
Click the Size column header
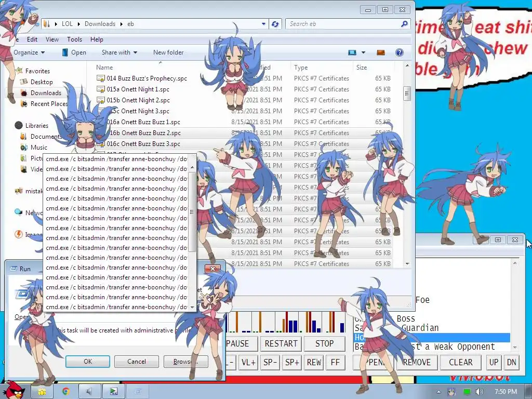point(373,68)
